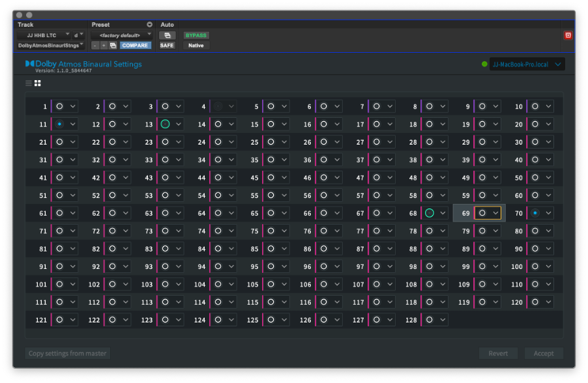Open the DolbyAtmosBinaurlStngs plug-in selector

pyautogui.click(x=51, y=46)
